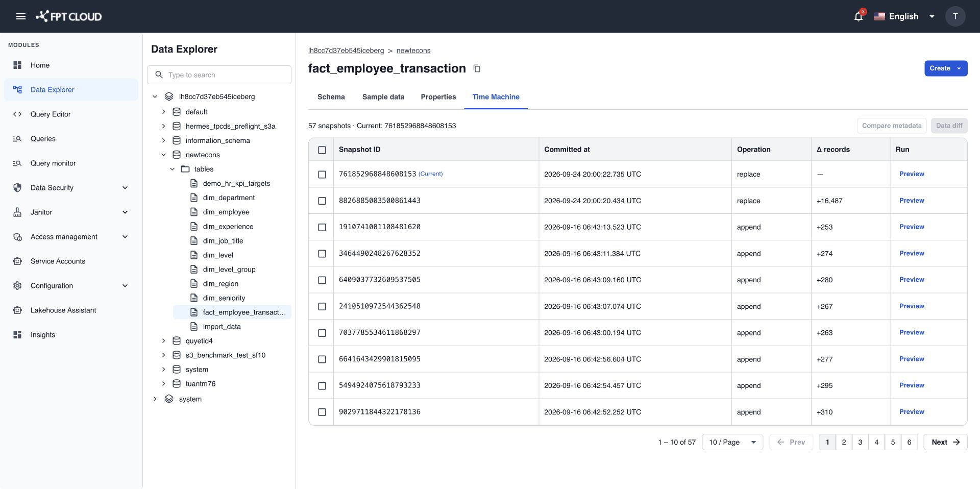Screen dimensions: 980x489
Task: Click the FPT Cloud logo
Action: pyautogui.click(x=68, y=16)
